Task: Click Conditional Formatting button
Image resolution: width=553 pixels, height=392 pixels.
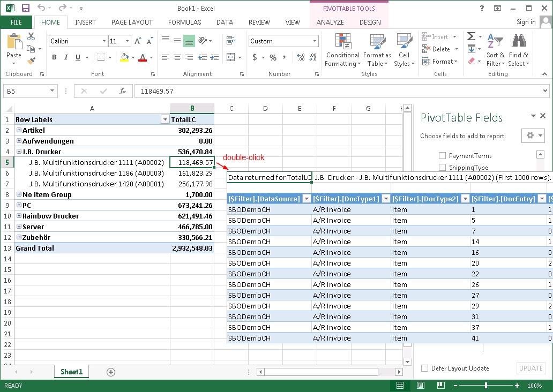Action: [342, 50]
